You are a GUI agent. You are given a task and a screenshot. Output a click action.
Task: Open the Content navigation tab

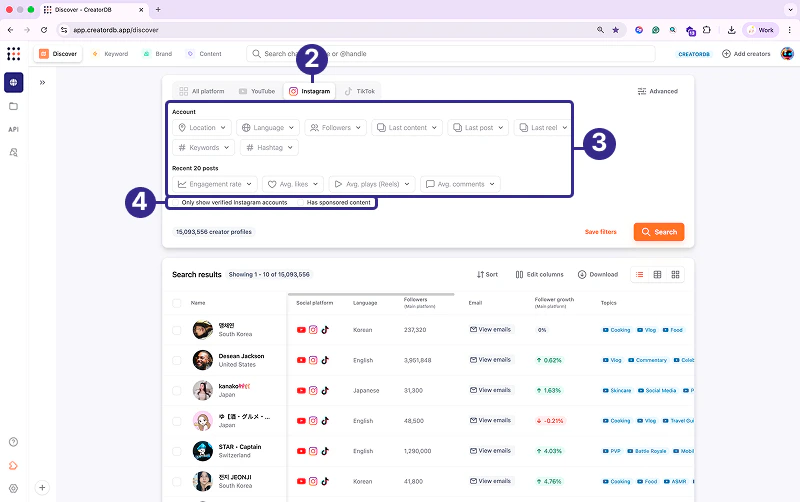[x=204, y=54]
